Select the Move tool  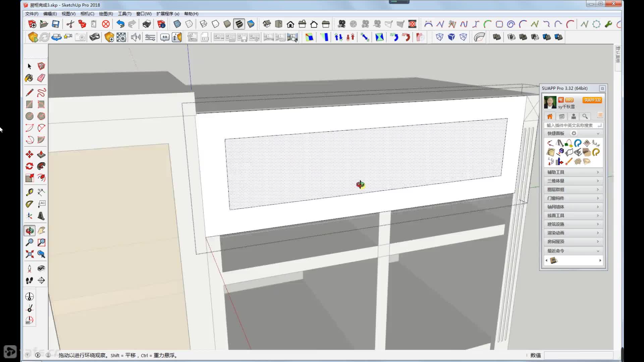click(x=30, y=154)
